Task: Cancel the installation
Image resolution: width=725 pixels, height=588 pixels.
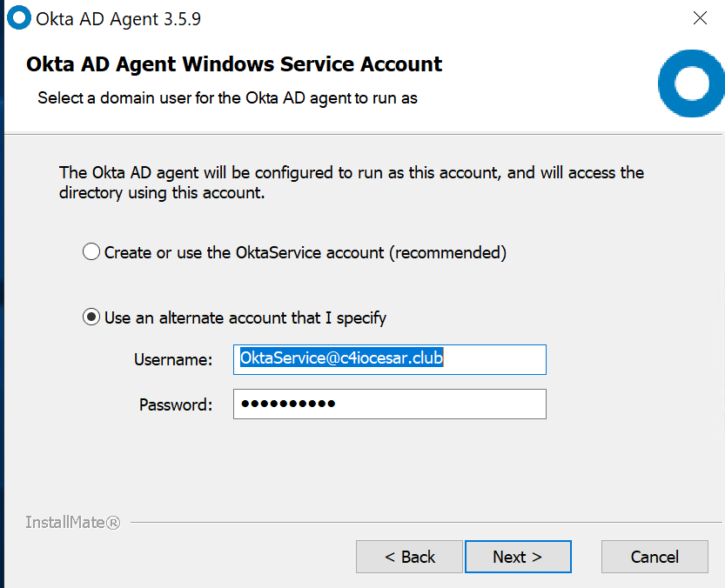Action: coord(655,557)
